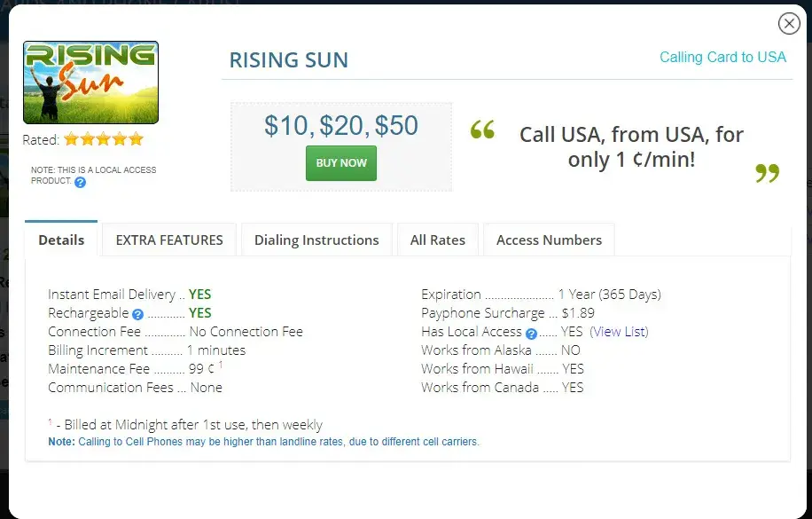Click the RISING SUN product title

click(289, 60)
